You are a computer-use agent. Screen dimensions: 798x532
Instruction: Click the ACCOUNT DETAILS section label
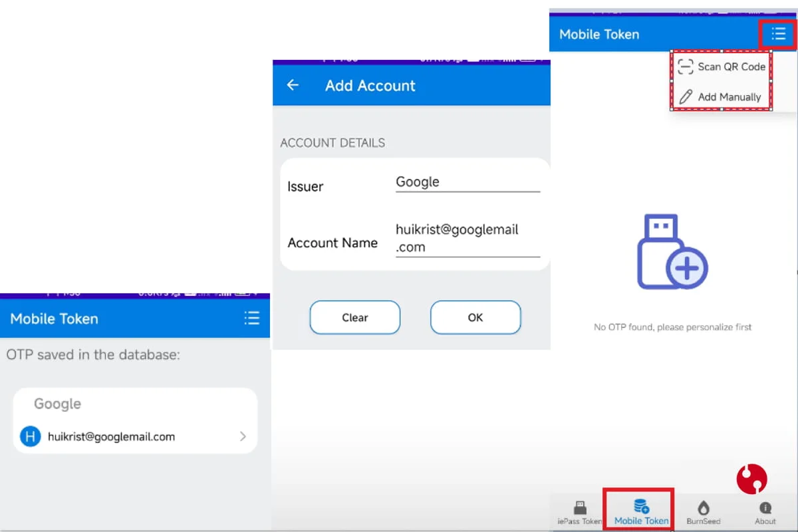point(332,143)
